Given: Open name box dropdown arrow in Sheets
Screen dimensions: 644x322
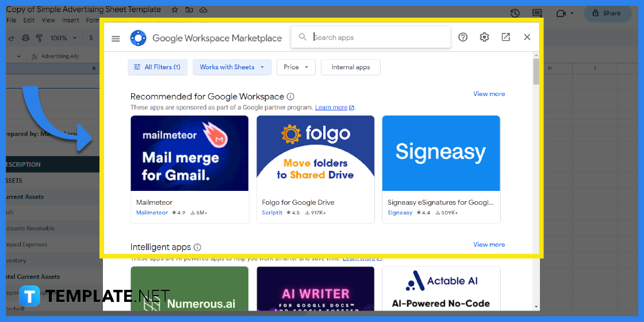Looking at the screenshot, I should (18, 56).
